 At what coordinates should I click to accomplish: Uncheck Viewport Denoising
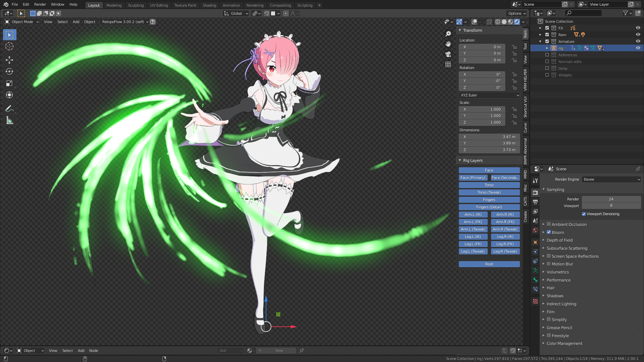584,214
